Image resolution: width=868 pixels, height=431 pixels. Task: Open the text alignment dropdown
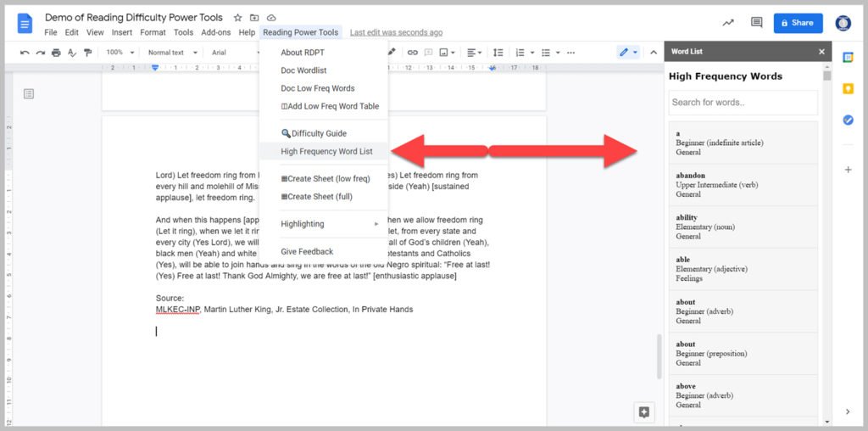tap(476, 53)
